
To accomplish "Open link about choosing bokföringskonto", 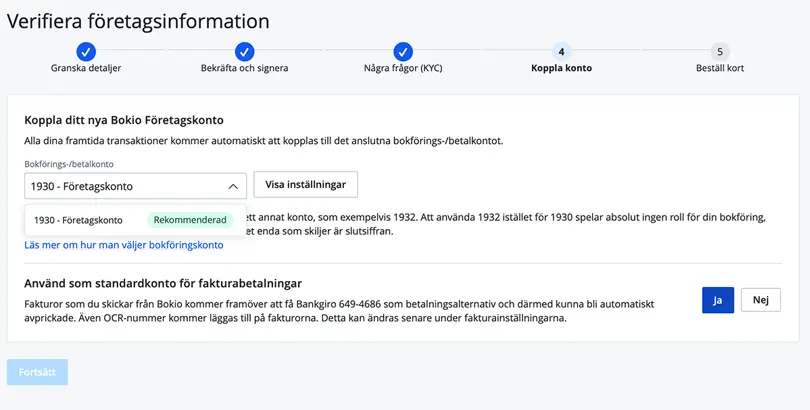I will [x=124, y=245].
